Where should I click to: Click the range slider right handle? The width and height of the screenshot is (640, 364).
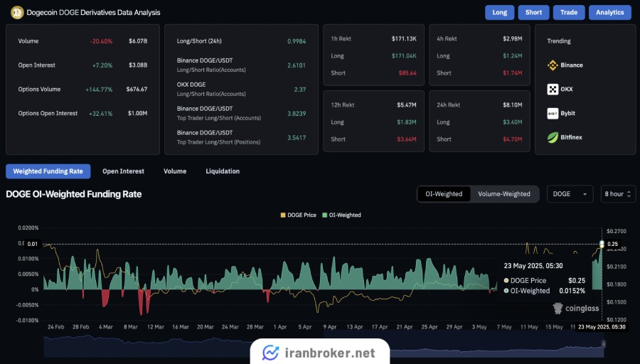[604, 344]
